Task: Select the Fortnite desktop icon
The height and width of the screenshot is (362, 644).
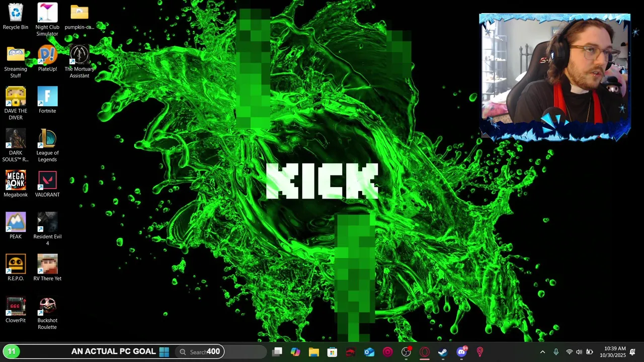Action: pos(47,100)
